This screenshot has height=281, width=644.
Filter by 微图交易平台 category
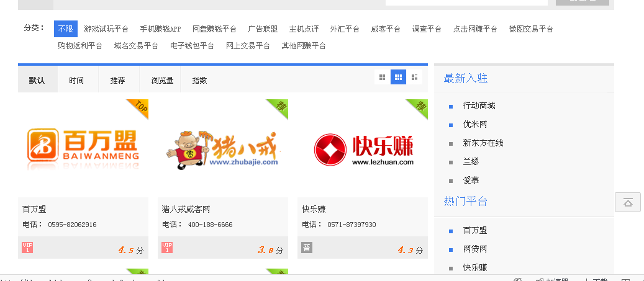click(x=531, y=29)
